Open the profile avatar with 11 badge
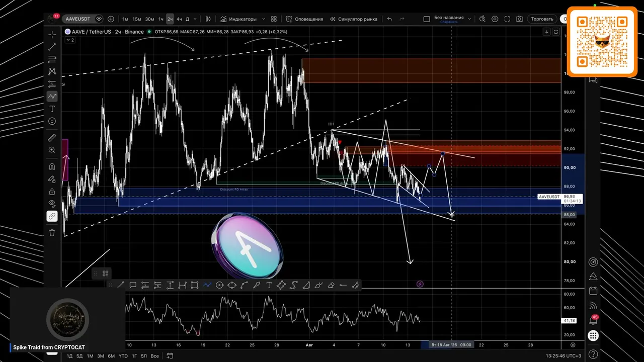Screen dimensions: 644x362 click(x=52, y=19)
